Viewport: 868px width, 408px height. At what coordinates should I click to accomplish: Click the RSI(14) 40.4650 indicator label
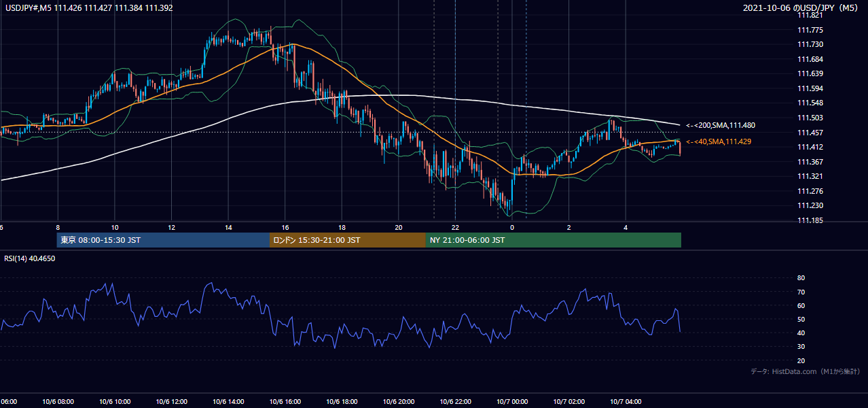pyautogui.click(x=30, y=258)
